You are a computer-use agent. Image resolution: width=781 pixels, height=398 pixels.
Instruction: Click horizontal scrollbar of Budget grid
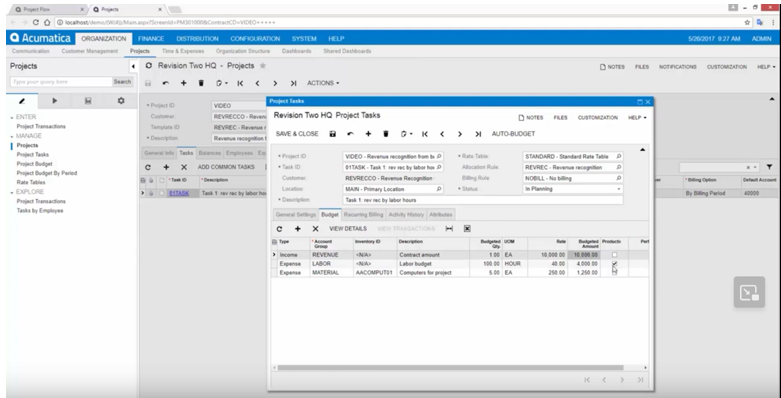450,368
